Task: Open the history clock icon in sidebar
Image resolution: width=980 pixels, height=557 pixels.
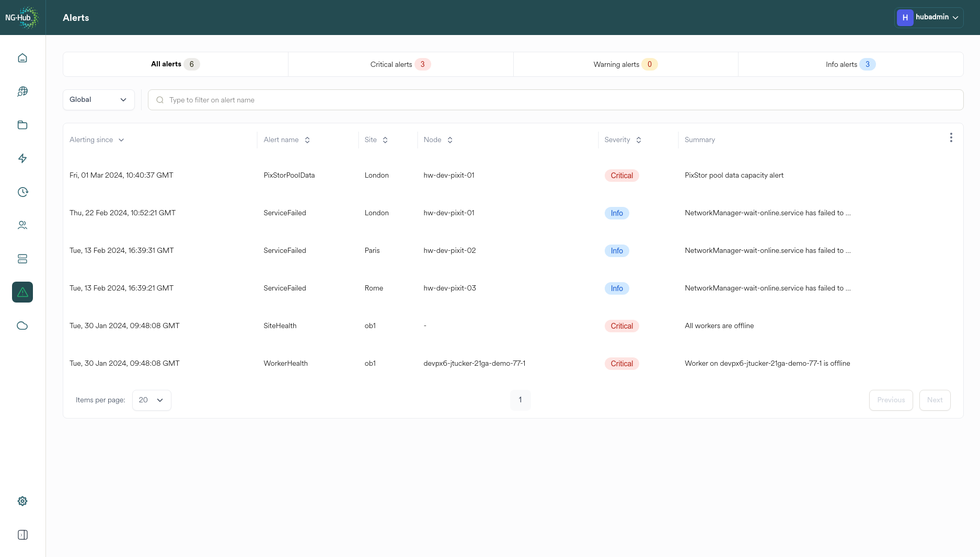Action: click(x=22, y=192)
